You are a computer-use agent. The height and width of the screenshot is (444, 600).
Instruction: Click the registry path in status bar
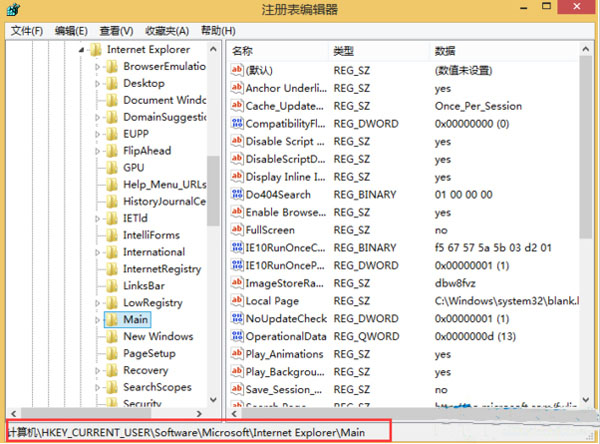pyautogui.click(x=186, y=433)
